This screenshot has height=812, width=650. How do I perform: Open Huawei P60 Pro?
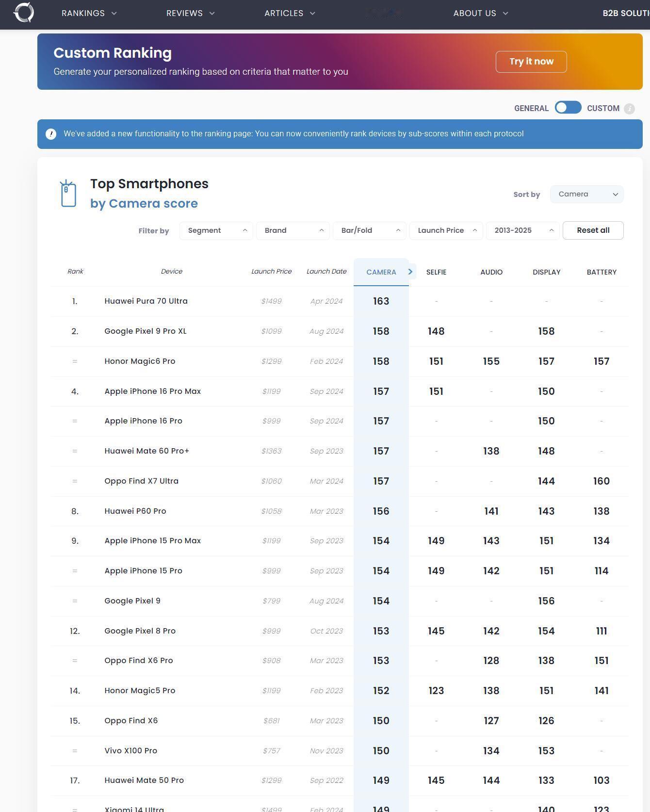[x=135, y=511]
